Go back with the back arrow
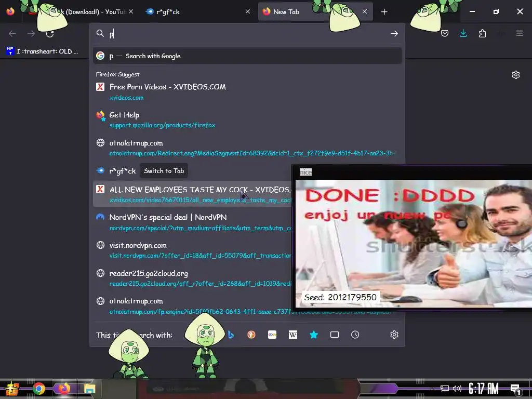The width and height of the screenshot is (532, 399). (x=12, y=33)
